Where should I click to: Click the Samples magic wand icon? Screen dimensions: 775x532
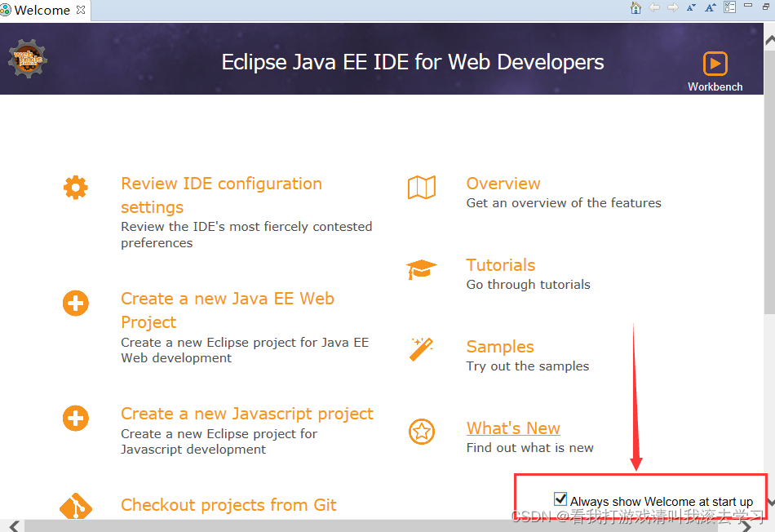(x=421, y=349)
